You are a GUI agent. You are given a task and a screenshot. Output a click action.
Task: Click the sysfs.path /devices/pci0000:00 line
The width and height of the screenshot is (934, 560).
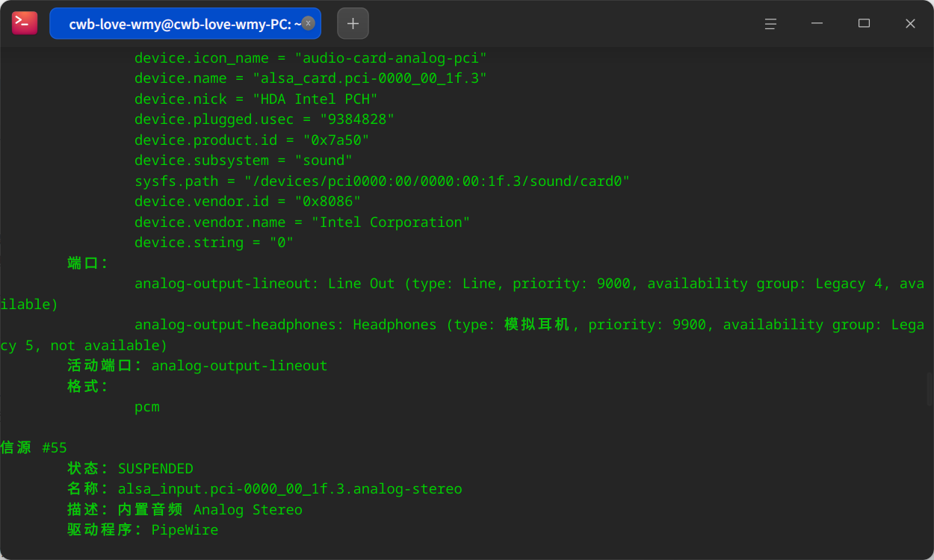[x=383, y=181]
